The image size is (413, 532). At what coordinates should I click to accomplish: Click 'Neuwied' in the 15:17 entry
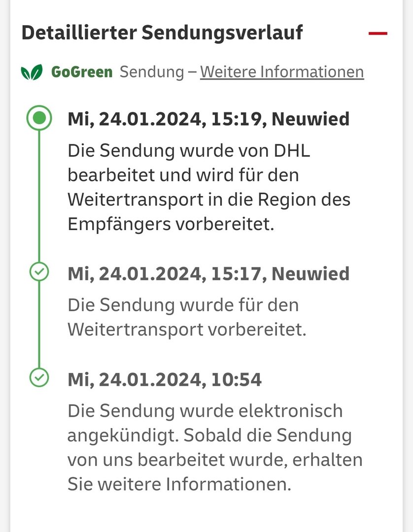310,273
